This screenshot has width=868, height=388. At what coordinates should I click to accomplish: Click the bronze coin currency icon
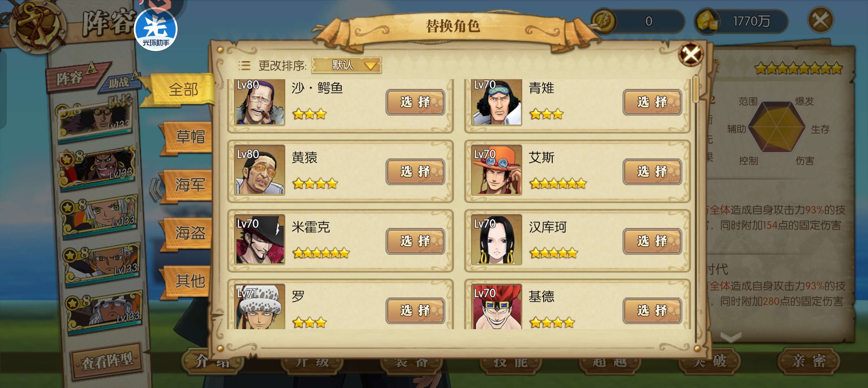point(603,21)
